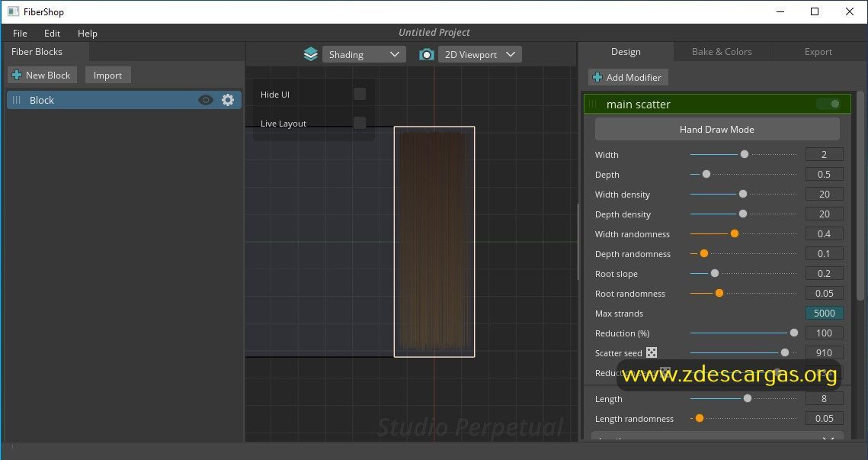Open the Edit menu
Image resolution: width=868 pixels, height=460 pixels.
coord(52,34)
